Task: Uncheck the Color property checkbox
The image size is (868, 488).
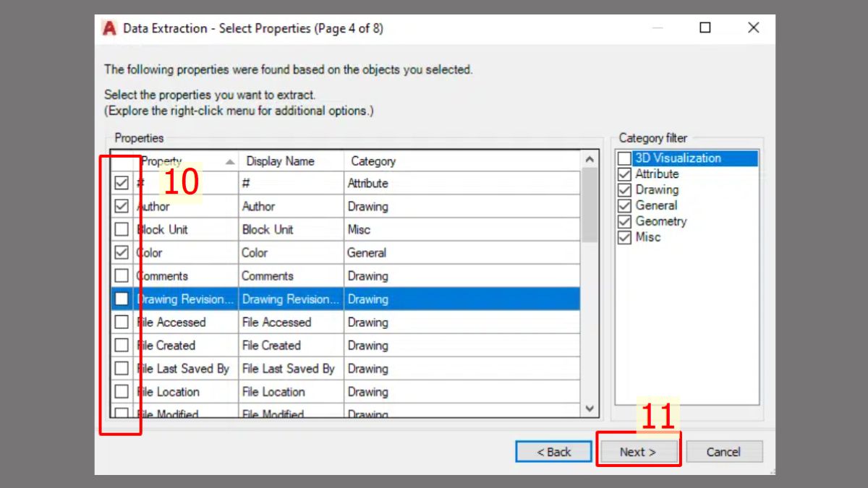Action: click(x=122, y=252)
